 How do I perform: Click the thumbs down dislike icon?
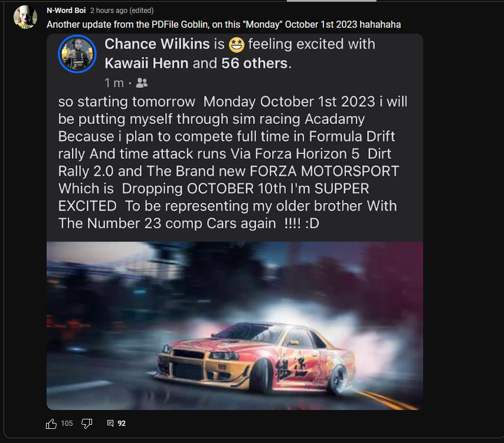87,423
